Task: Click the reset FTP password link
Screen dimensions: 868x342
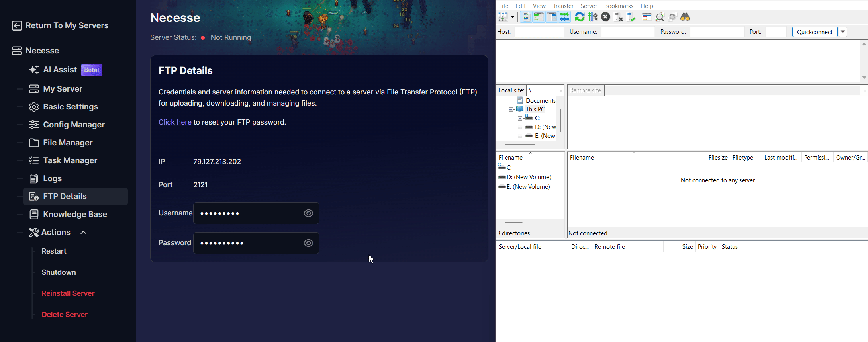Action: pyautogui.click(x=175, y=122)
